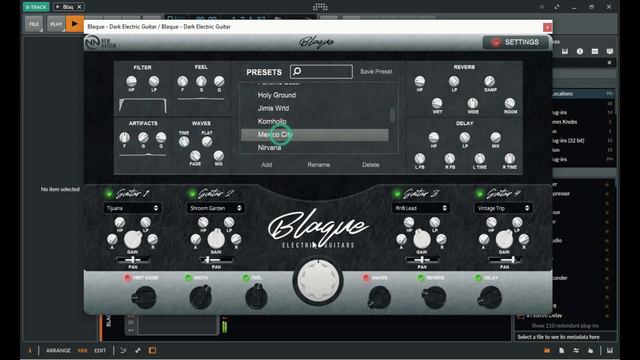Toggle the Feel LED switch
The width and height of the screenshot is (640, 360).
coord(246,278)
